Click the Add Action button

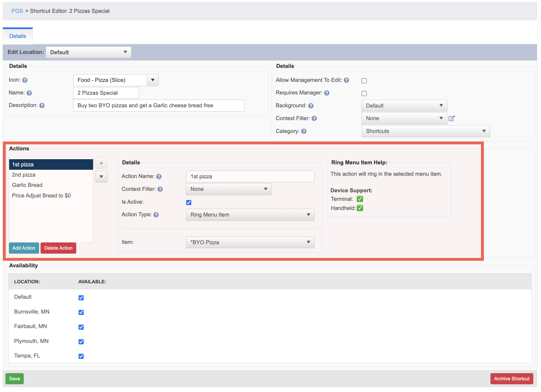click(x=24, y=248)
